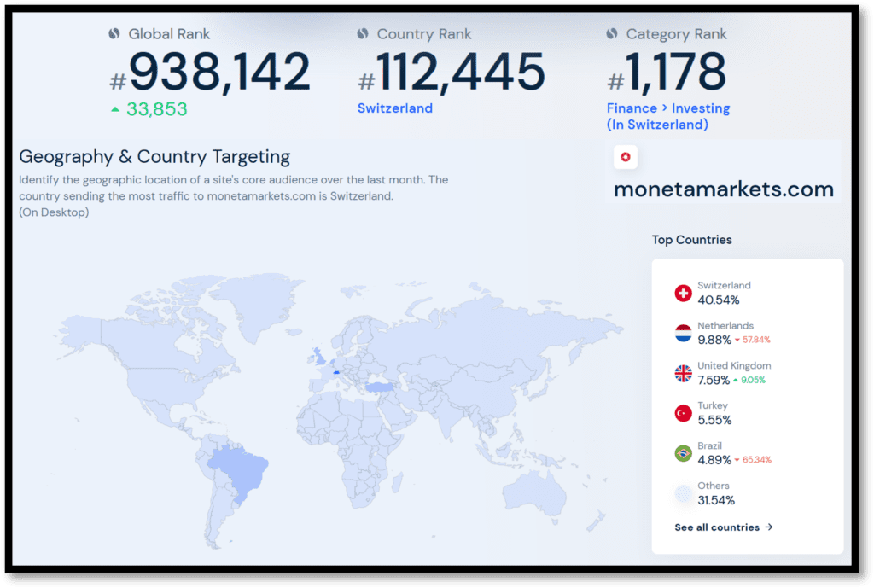
Task: Click the red 57.84% decrease figure
Action: coord(756,340)
